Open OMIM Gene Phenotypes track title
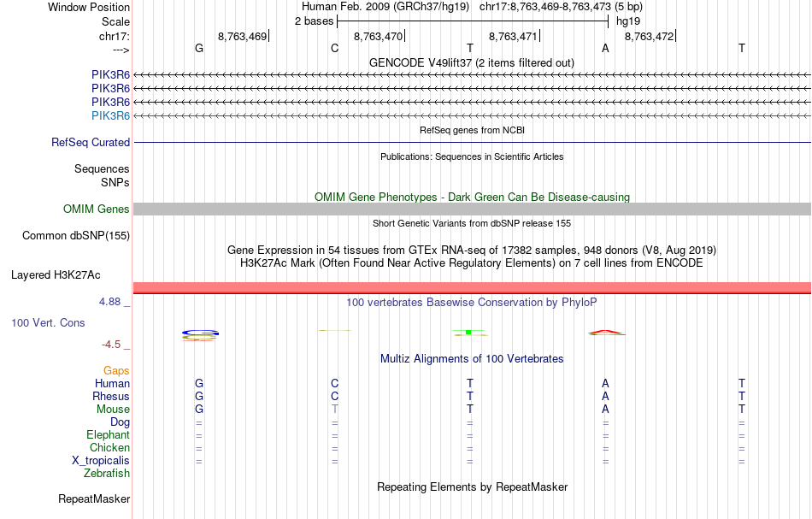Screen dimensions: 812x519 (472, 197)
